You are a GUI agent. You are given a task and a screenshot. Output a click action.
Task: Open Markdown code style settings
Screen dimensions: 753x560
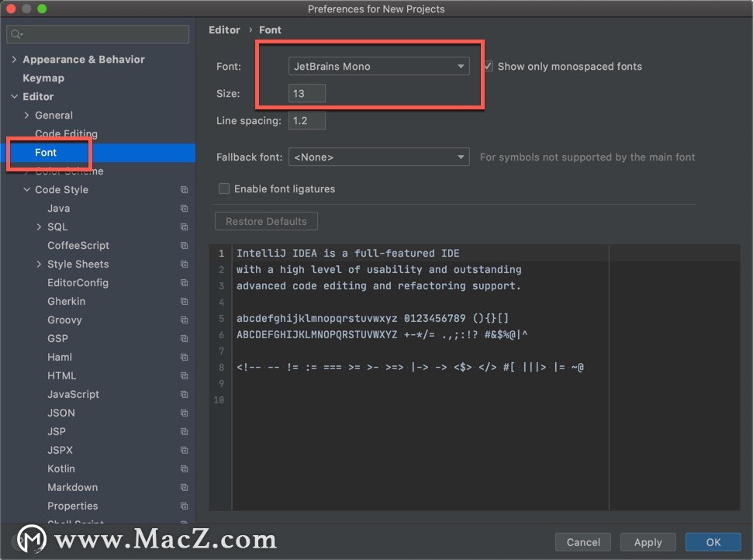pos(73,487)
